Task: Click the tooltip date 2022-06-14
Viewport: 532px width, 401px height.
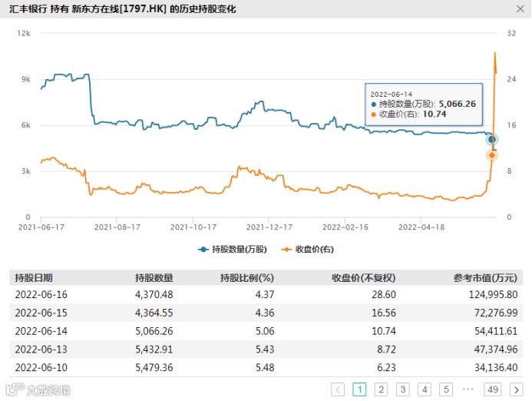Action: click(392, 94)
